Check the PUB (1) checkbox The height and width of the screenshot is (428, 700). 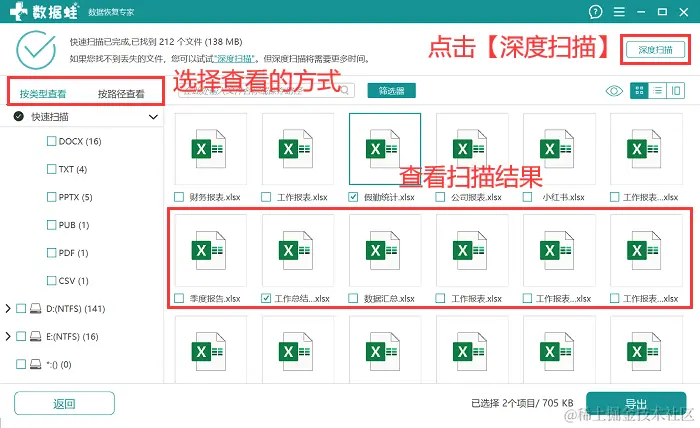(52, 225)
